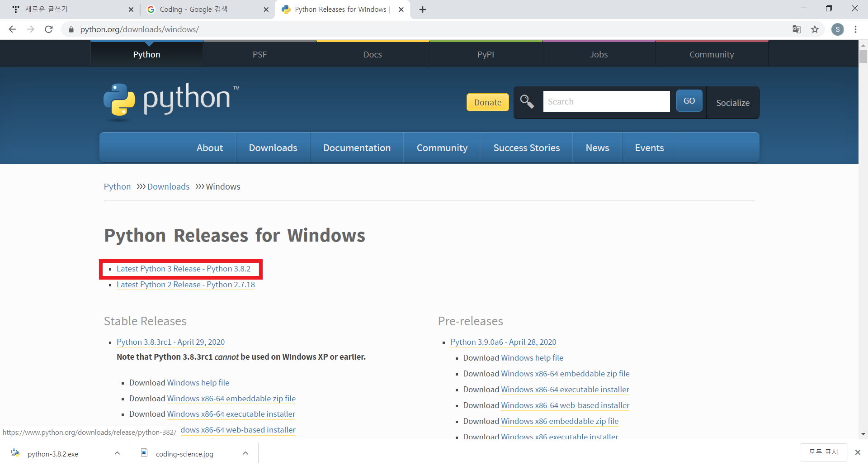868x466 pixels.
Task: Click the browser back arrow
Action: pyautogui.click(x=12, y=29)
